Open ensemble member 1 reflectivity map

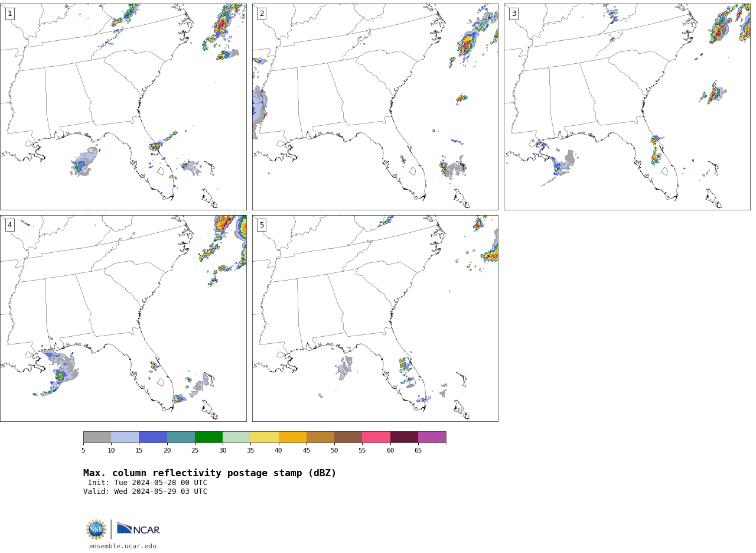[123, 107]
